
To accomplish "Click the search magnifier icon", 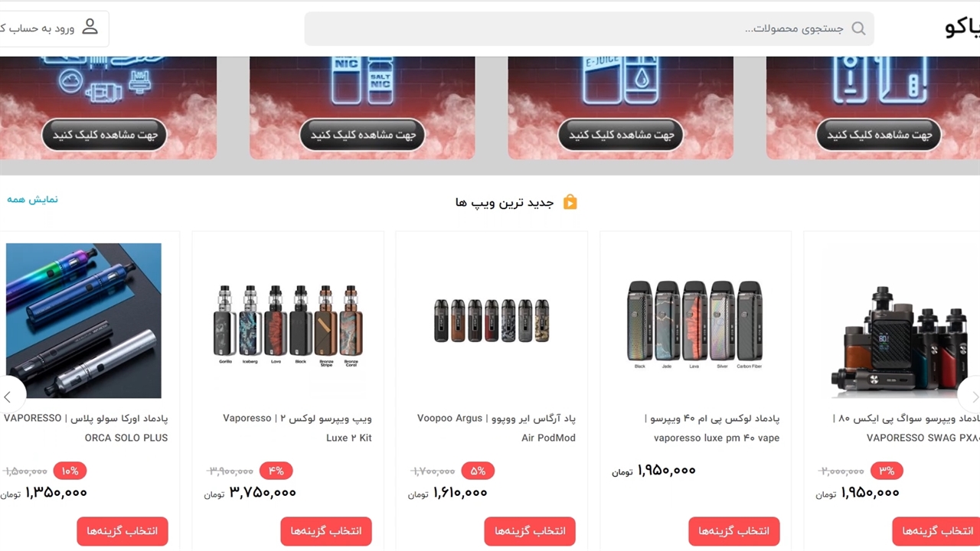I will (858, 29).
